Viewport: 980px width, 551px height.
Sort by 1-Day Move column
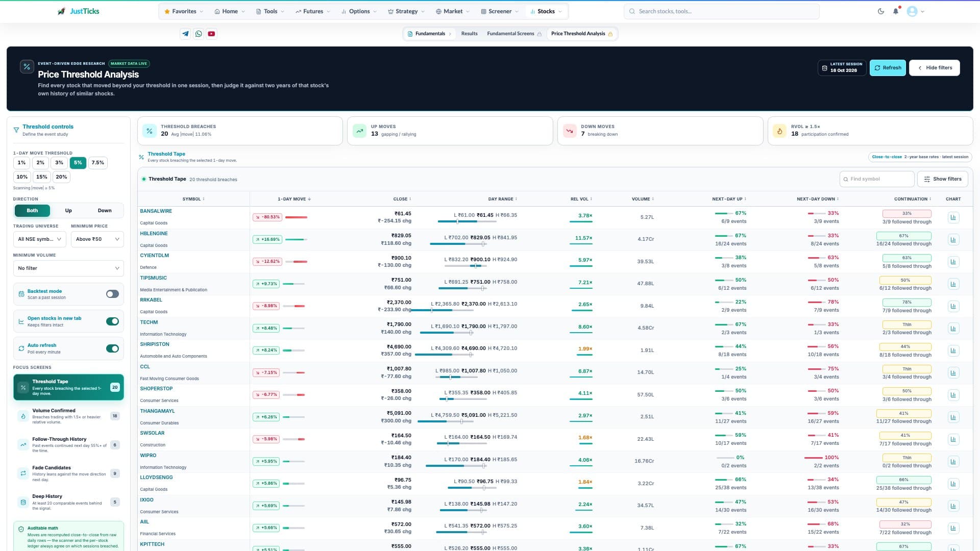[294, 199]
